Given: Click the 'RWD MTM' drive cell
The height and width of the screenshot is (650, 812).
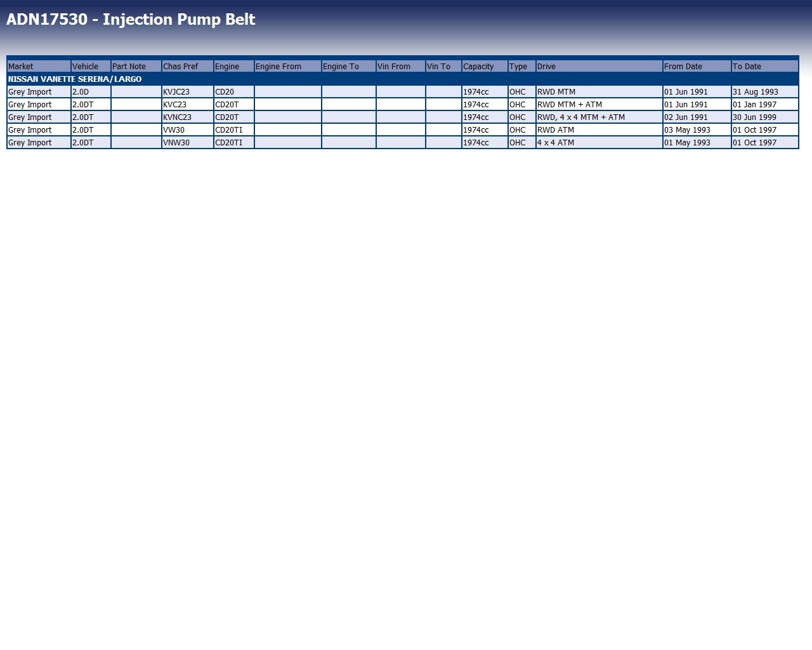Looking at the screenshot, I should [599, 91].
